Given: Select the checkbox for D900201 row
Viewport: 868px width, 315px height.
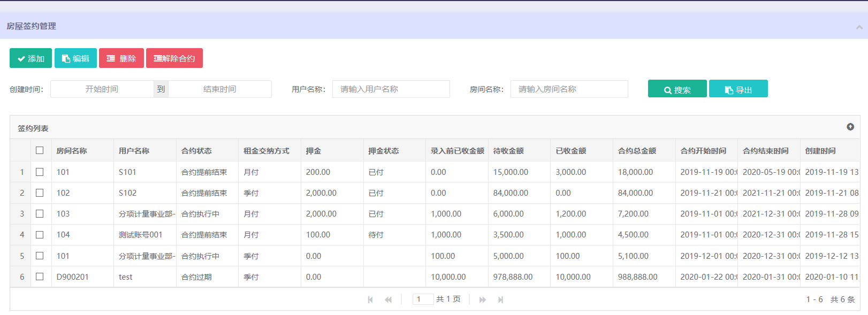Looking at the screenshot, I should (x=40, y=276).
